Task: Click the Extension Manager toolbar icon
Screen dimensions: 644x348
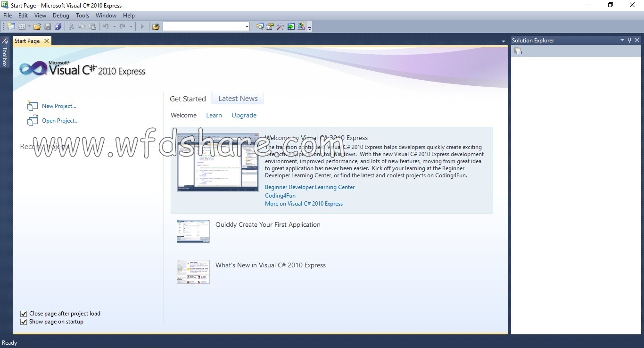Action: [301, 26]
